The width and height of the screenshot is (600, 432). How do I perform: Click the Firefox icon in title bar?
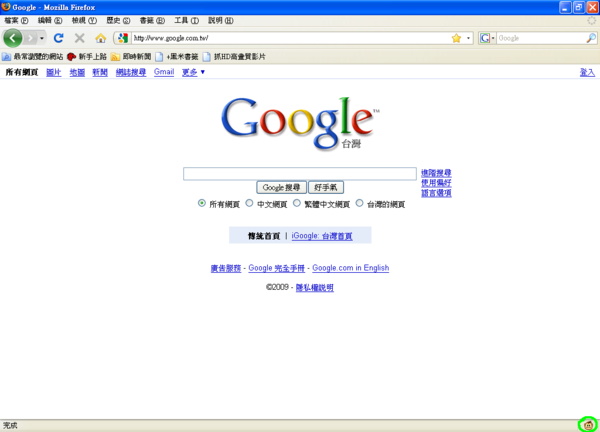click(6, 7)
